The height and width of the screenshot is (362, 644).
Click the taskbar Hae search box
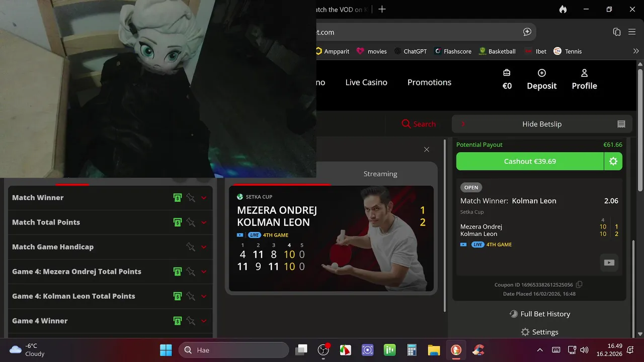click(234, 350)
